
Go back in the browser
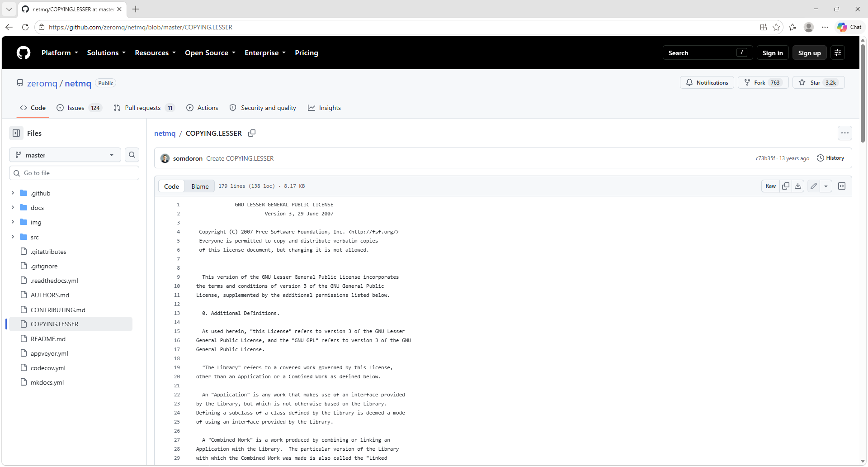[9, 27]
